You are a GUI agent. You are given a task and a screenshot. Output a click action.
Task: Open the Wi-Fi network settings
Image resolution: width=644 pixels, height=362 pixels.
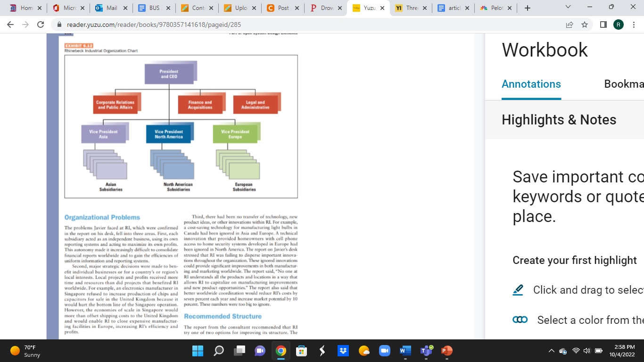click(576, 351)
